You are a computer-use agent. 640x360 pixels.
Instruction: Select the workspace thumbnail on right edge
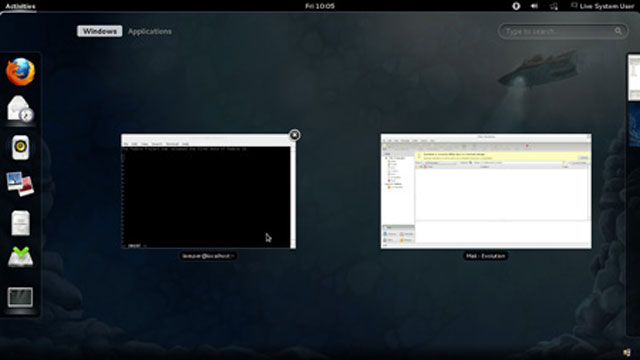(x=633, y=78)
